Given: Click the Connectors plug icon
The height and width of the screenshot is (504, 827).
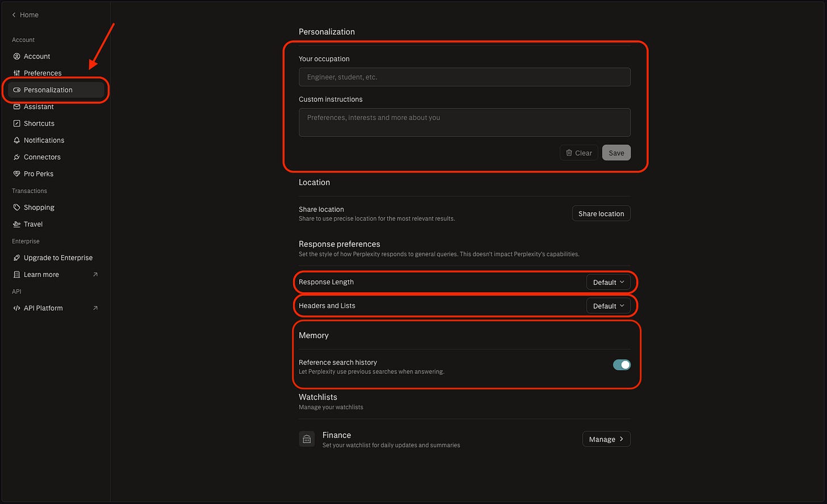Looking at the screenshot, I should click(x=16, y=157).
